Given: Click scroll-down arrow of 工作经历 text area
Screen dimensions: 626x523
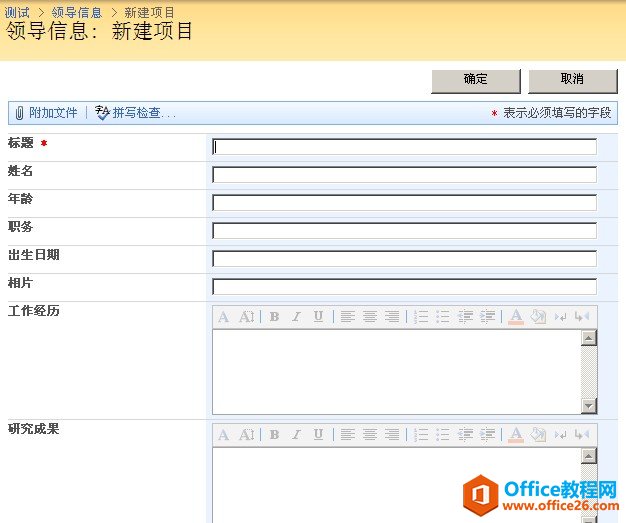Looking at the screenshot, I should tap(589, 406).
